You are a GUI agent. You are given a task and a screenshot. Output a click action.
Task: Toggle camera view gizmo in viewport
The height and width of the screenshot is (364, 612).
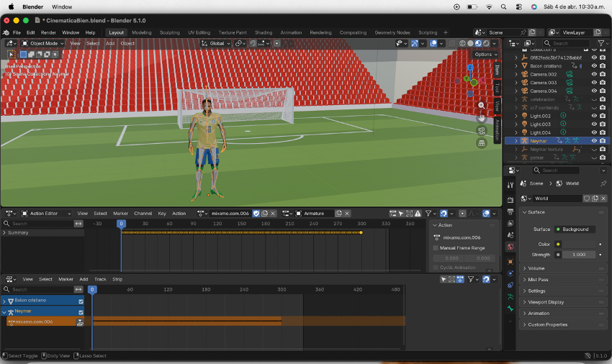click(x=482, y=130)
